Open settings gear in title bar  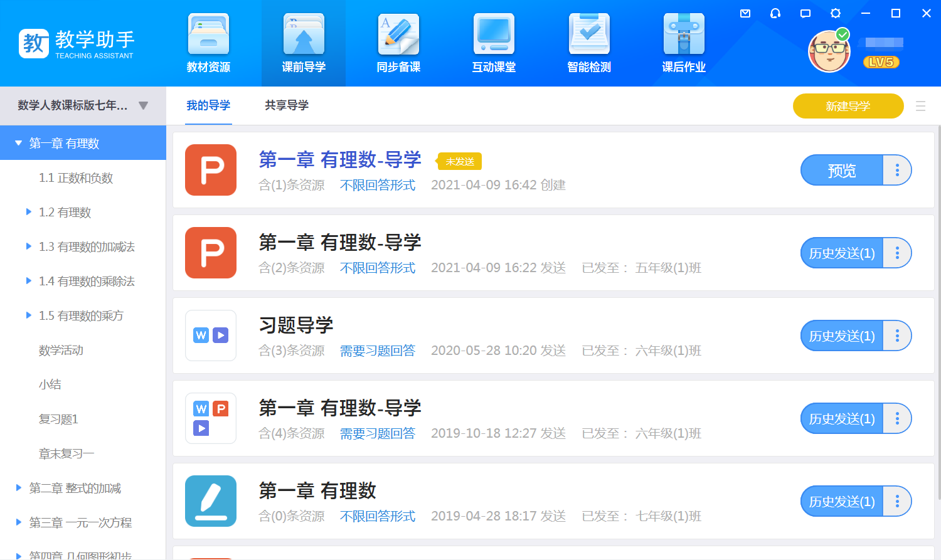point(836,13)
